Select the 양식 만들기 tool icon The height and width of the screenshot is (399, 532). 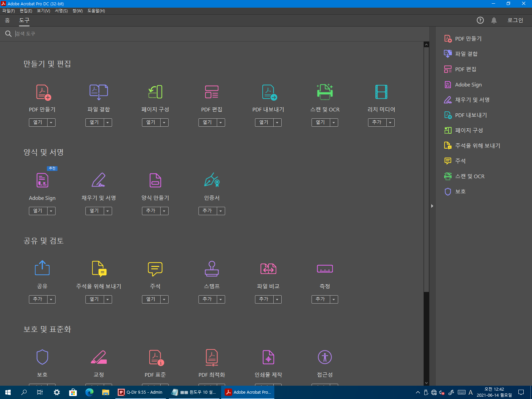[155, 181]
